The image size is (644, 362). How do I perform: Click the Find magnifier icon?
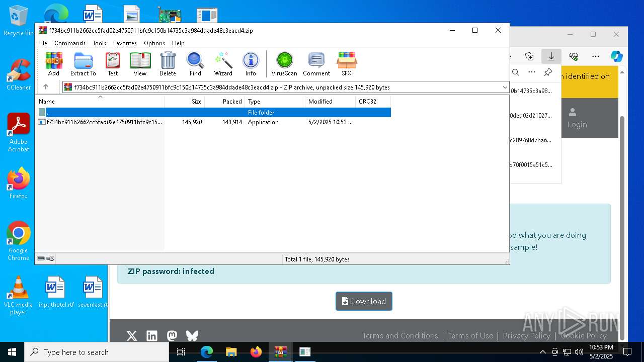tap(195, 64)
